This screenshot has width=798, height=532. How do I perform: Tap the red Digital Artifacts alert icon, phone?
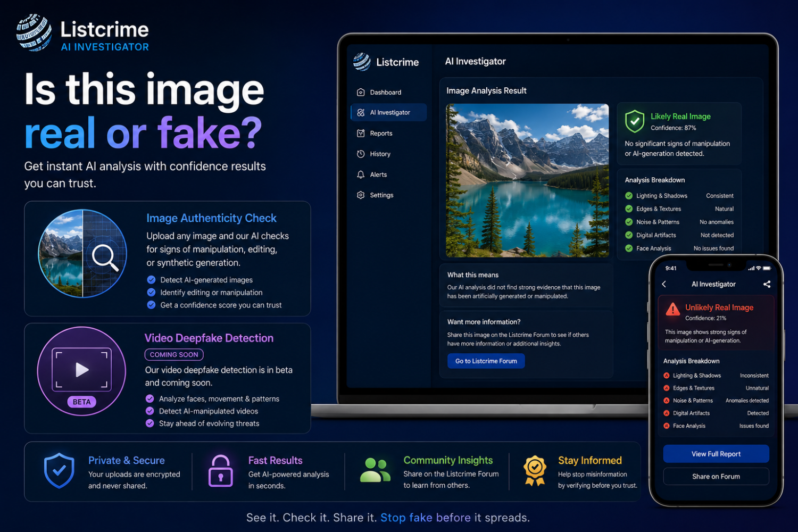click(x=667, y=413)
